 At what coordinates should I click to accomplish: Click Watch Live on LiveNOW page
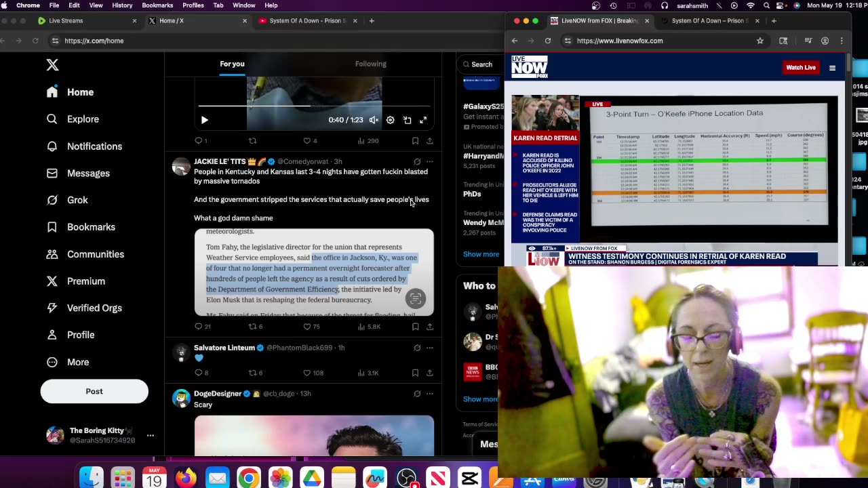pos(801,67)
